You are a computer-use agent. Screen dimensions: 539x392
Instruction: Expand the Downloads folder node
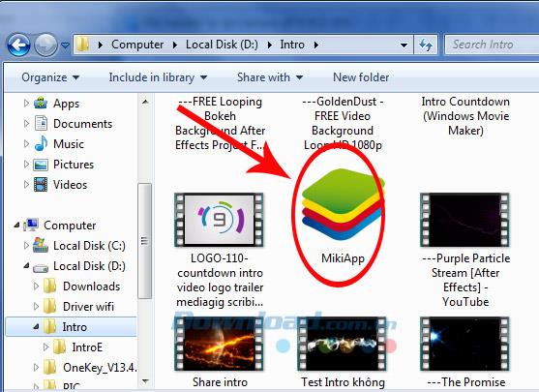36,286
